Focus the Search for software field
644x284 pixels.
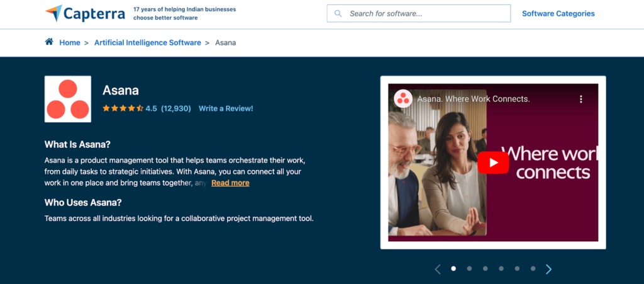point(418,14)
